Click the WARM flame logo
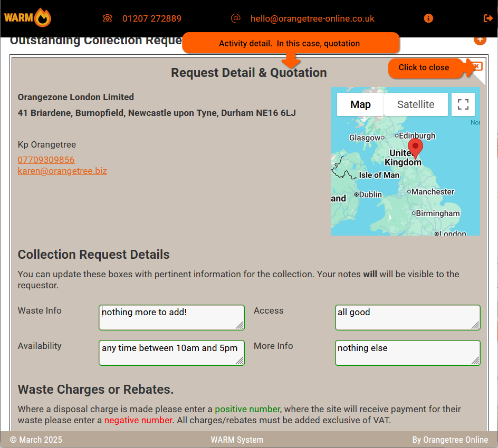The height and width of the screenshot is (448, 498). (27, 18)
